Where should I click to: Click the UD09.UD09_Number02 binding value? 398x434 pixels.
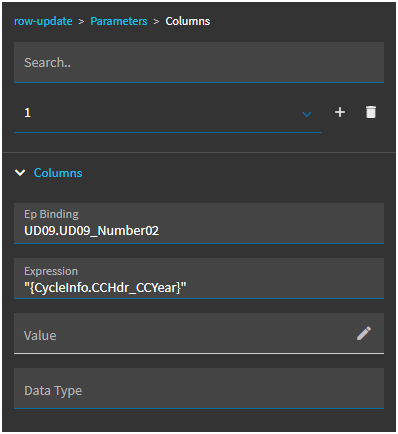point(91,231)
